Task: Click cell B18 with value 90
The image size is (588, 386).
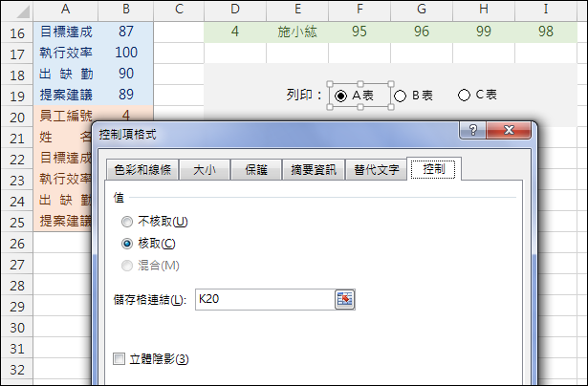Action: click(x=126, y=74)
